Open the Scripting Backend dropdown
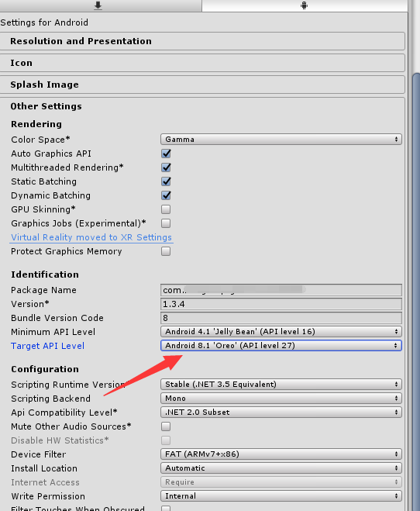The width and height of the screenshot is (420, 511). pos(281,399)
